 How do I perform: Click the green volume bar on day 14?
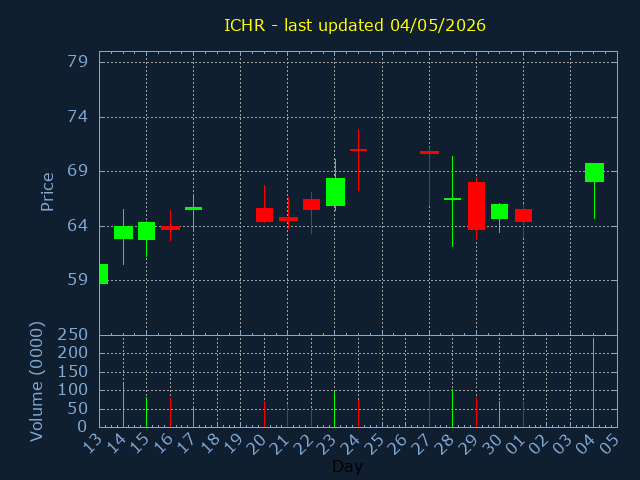click(x=123, y=405)
